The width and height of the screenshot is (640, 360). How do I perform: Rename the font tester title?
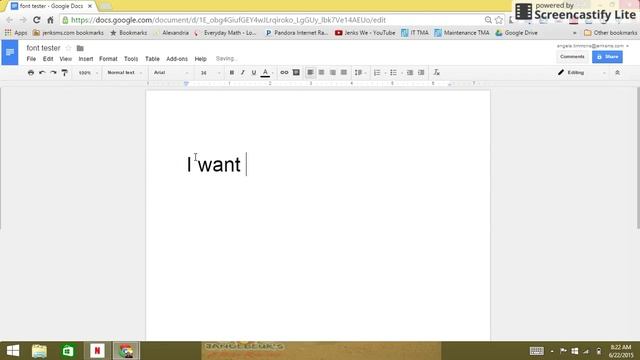43,48
